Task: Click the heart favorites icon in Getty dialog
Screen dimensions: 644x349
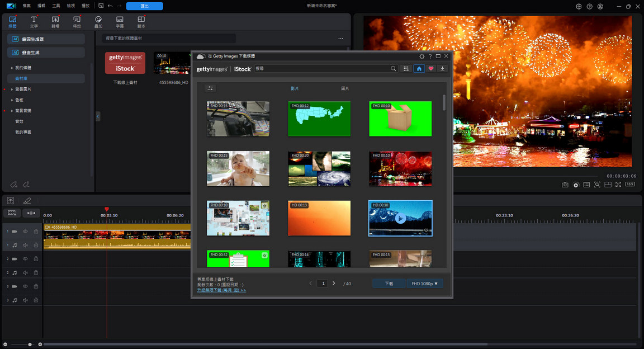Action: tap(430, 69)
